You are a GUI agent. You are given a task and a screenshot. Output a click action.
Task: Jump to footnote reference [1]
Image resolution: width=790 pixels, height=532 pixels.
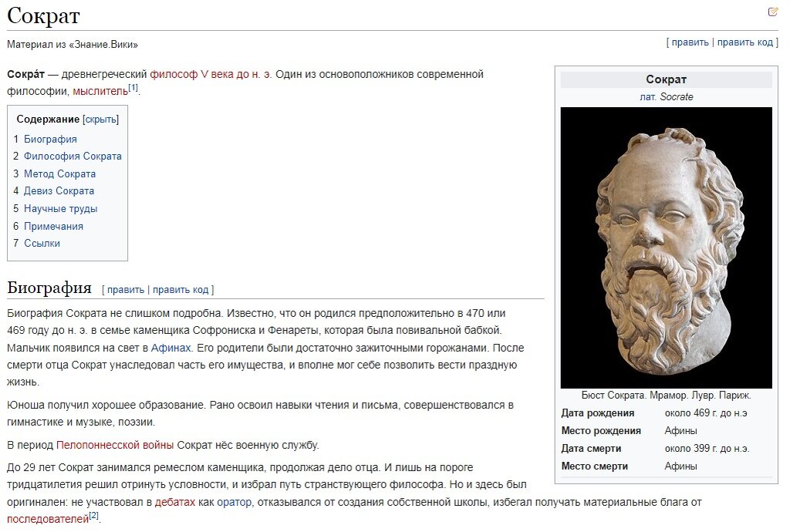tap(133, 88)
